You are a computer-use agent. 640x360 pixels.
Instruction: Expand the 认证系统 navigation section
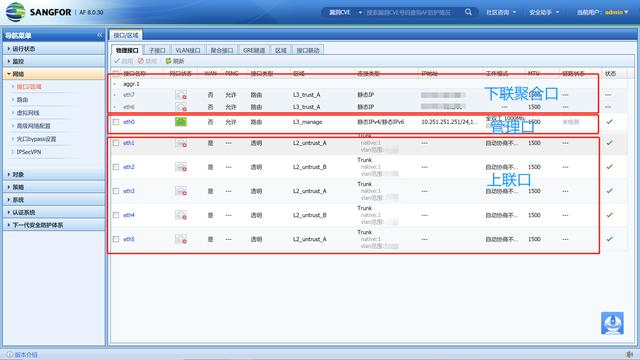pyautogui.click(x=54, y=212)
